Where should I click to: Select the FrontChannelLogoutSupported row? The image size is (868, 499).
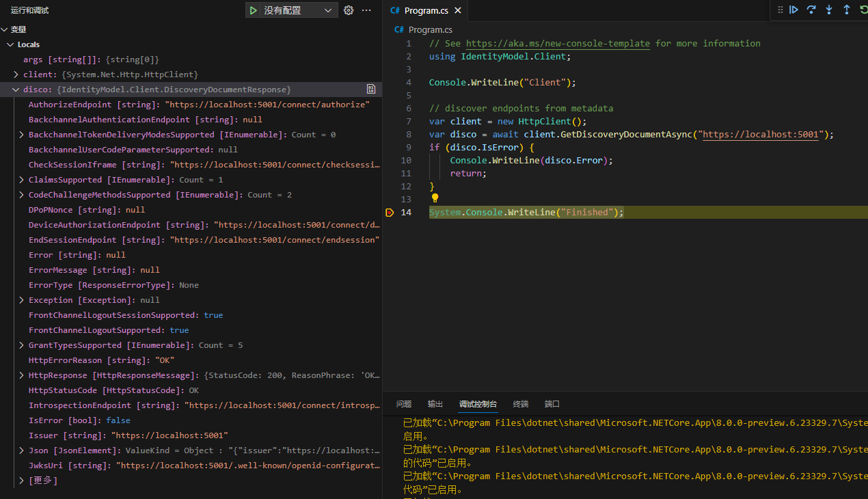point(191,330)
